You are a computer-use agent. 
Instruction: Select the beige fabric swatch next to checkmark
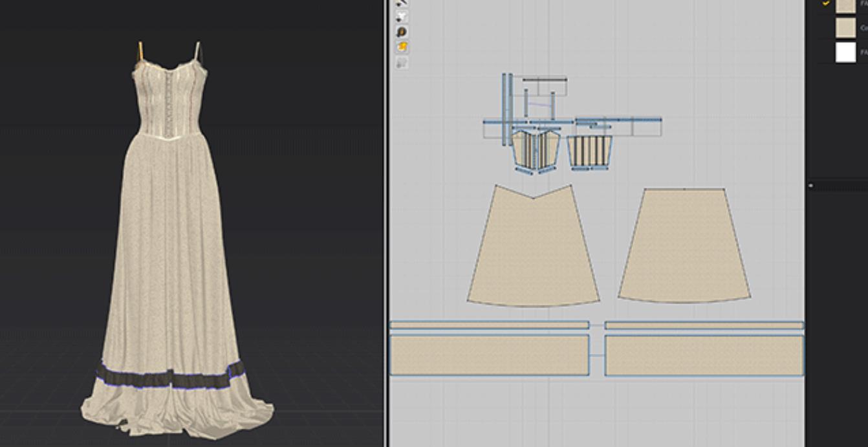[845, 5]
